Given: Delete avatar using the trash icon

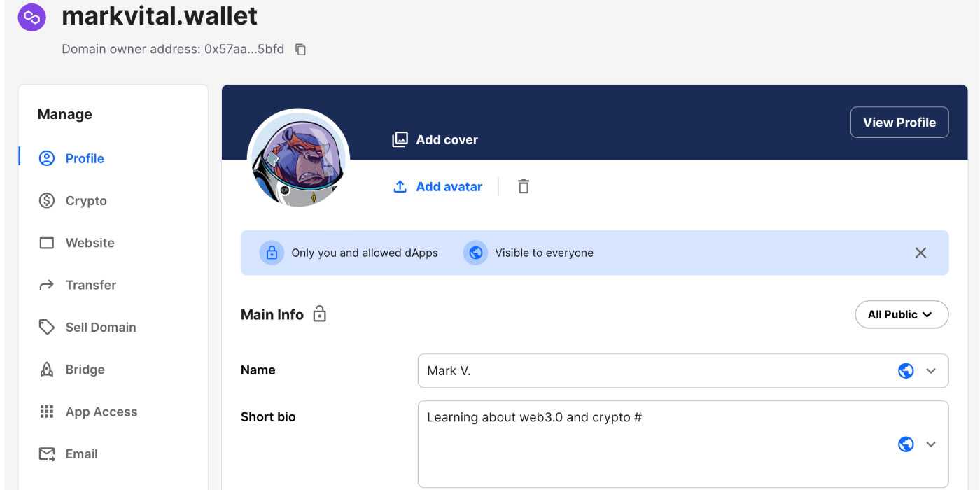Looking at the screenshot, I should click(524, 186).
